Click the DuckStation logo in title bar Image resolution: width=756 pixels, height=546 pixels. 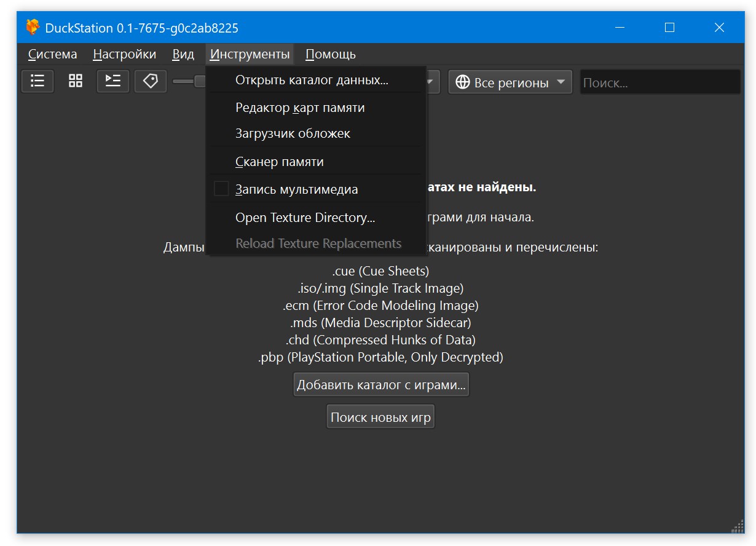(x=33, y=28)
